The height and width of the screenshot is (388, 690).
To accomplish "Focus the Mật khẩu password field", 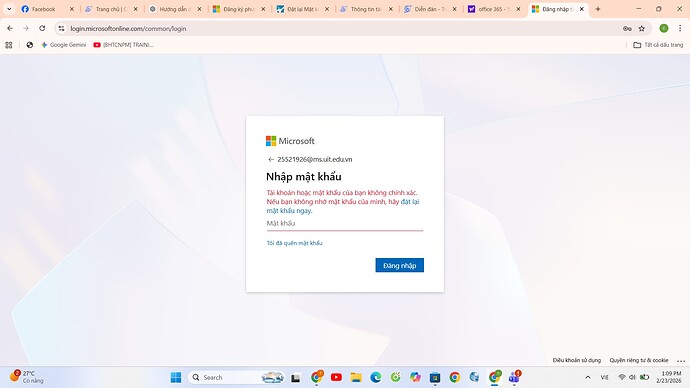I will click(x=345, y=223).
